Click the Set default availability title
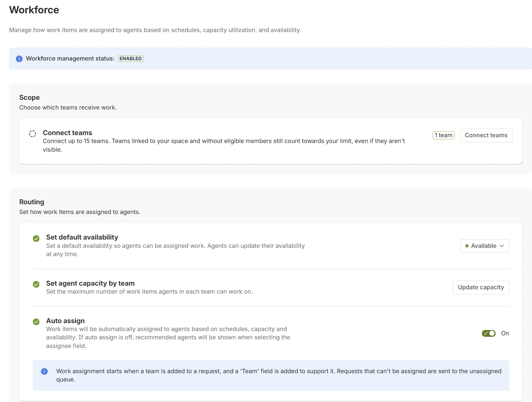Image resolution: width=532 pixels, height=402 pixels. click(82, 237)
